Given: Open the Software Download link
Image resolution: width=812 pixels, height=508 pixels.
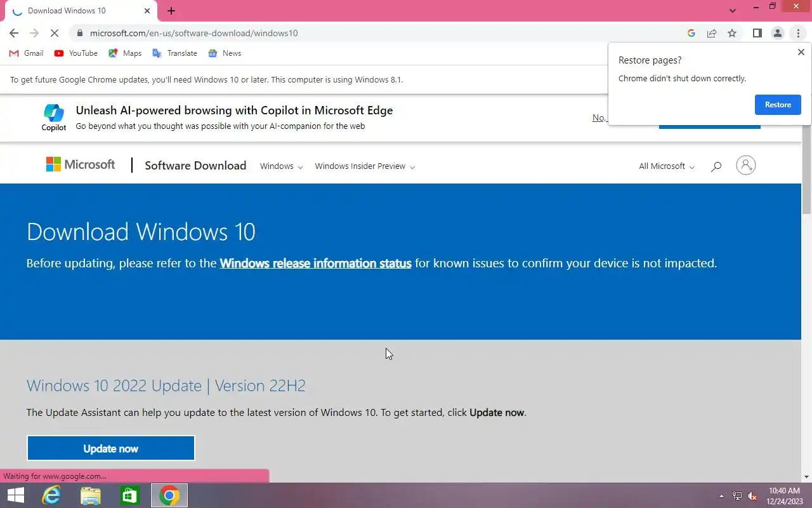Looking at the screenshot, I should (195, 166).
